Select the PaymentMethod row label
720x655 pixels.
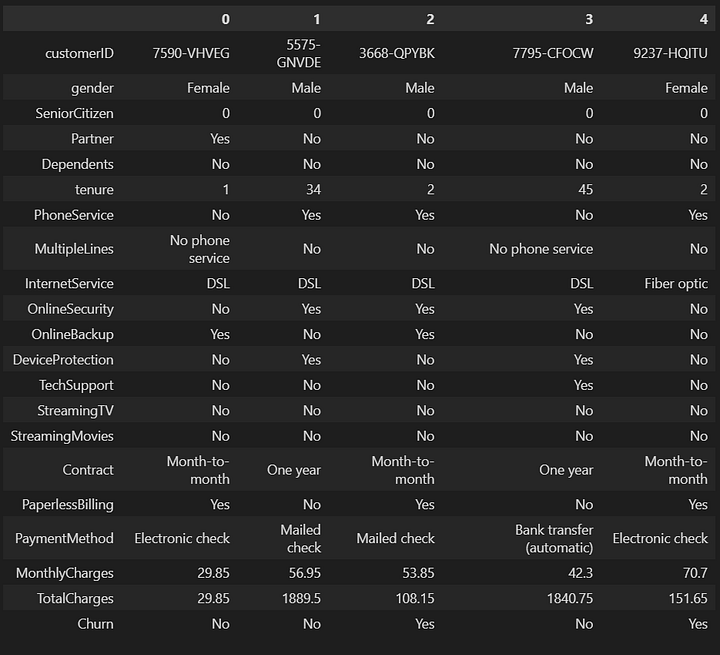point(64,538)
